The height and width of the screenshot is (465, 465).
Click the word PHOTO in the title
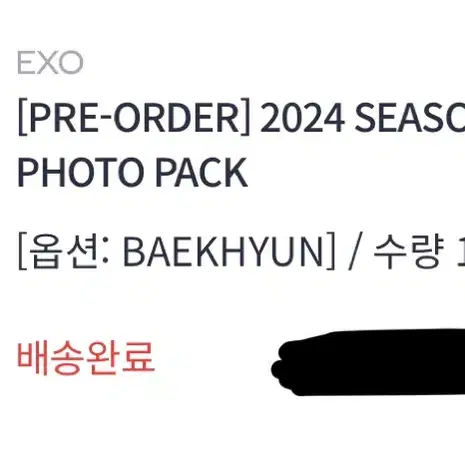point(80,172)
